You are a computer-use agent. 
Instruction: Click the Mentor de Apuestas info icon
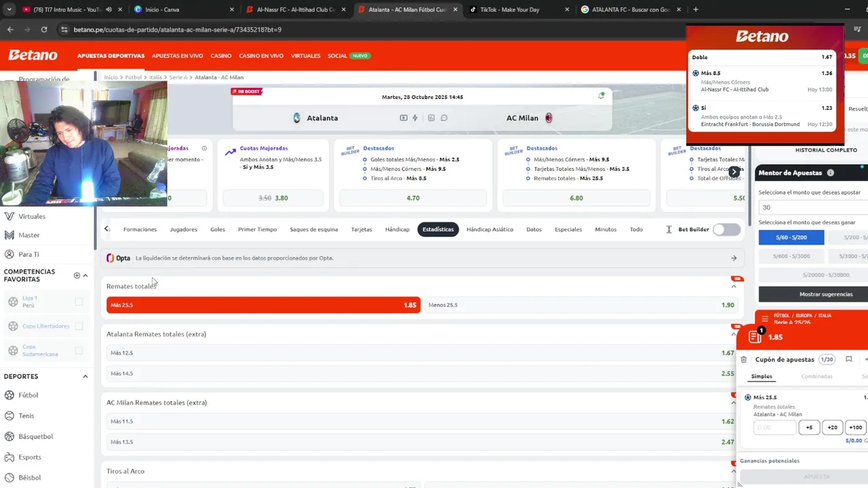click(830, 174)
